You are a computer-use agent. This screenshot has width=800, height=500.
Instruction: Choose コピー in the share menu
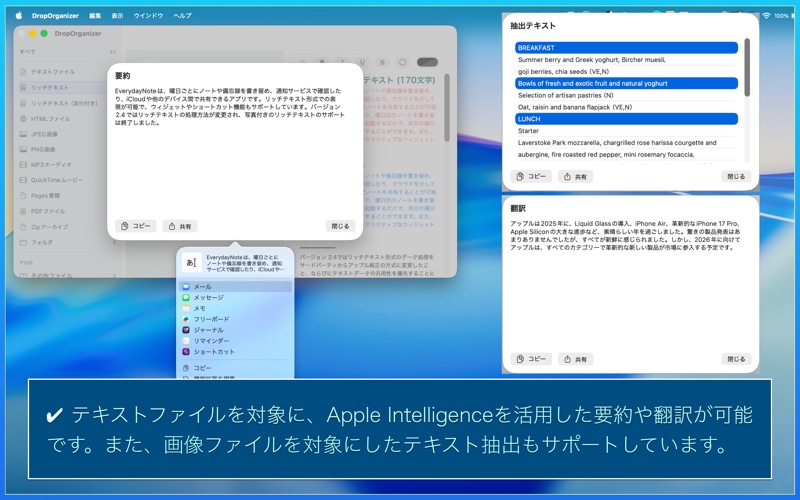[x=235, y=368]
